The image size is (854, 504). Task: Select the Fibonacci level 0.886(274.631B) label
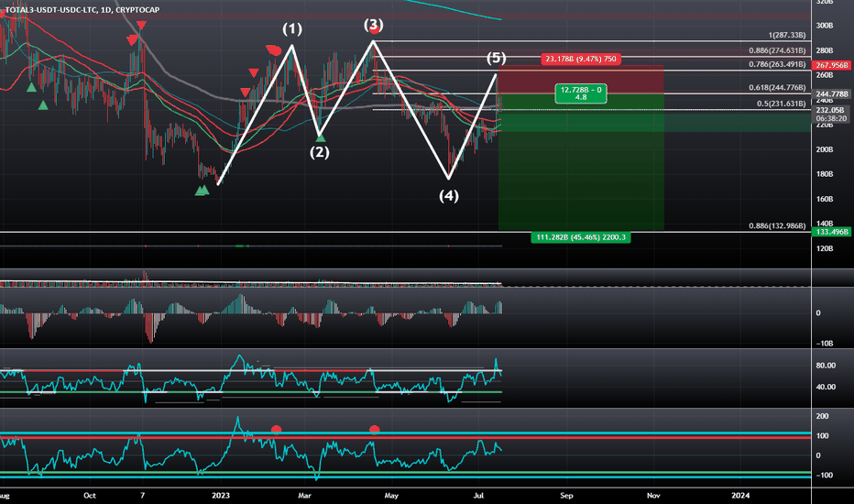pos(777,50)
